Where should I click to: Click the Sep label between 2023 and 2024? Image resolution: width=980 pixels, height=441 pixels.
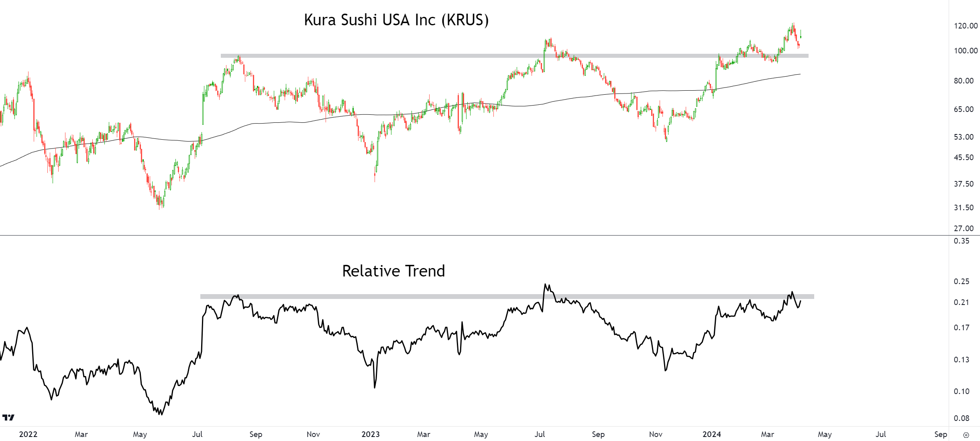[x=598, y=434]
